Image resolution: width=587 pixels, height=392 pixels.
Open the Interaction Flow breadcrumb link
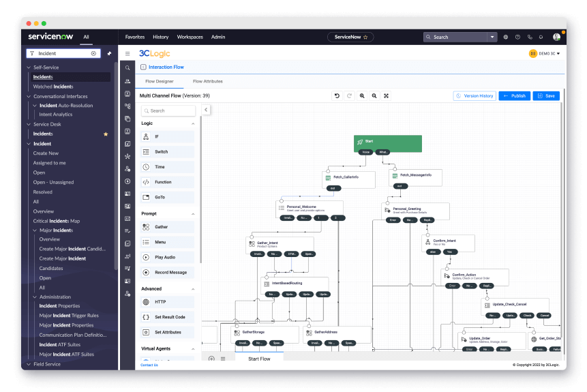(166, 67)
